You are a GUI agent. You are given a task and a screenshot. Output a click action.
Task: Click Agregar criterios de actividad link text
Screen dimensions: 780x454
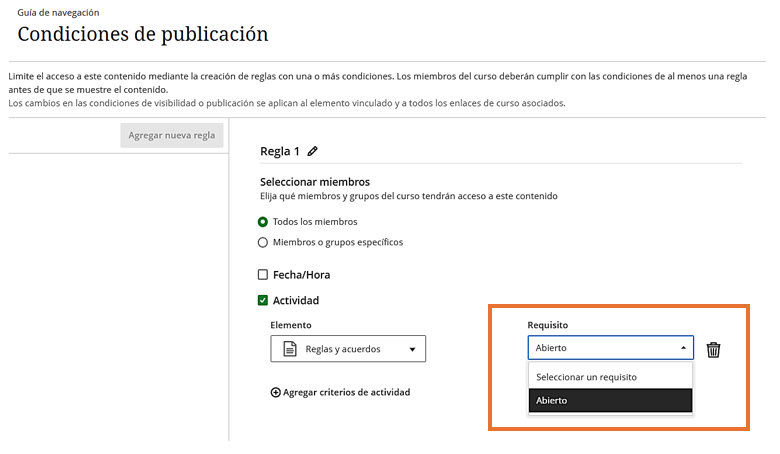[x=347, y=393]
